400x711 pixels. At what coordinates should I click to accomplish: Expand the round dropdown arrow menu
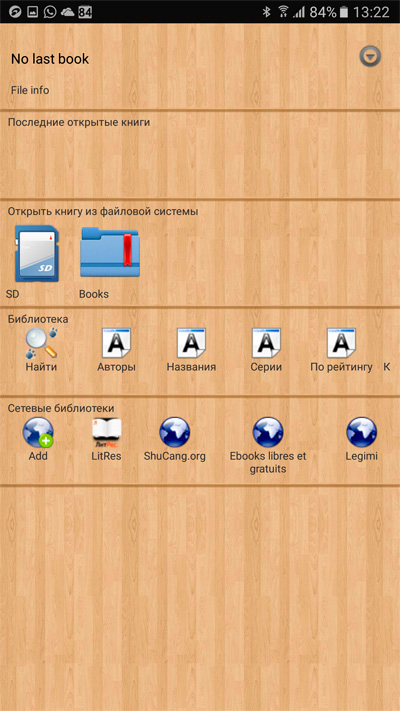tap(370, 57)
